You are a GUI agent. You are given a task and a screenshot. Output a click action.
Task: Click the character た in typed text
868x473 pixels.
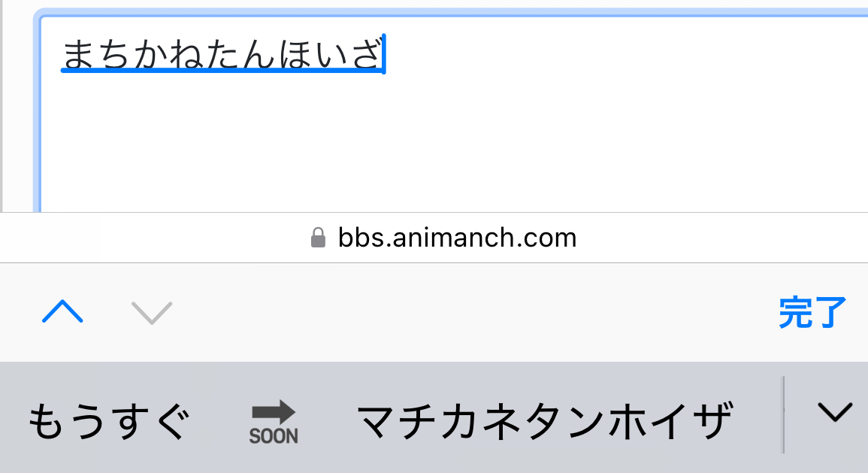(x=222, y=55)
